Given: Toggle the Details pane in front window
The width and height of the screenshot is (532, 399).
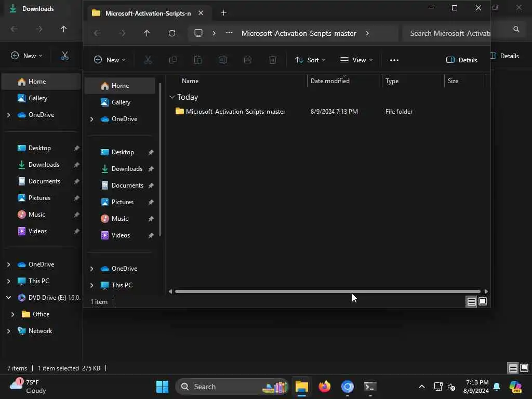Looking at the screenshot, I should click(x=462, y=60).
